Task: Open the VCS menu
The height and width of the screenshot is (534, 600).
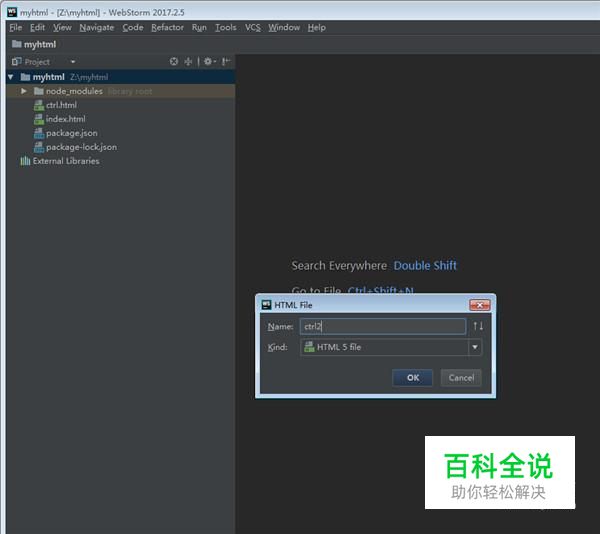Action: [x=252, y=27]
